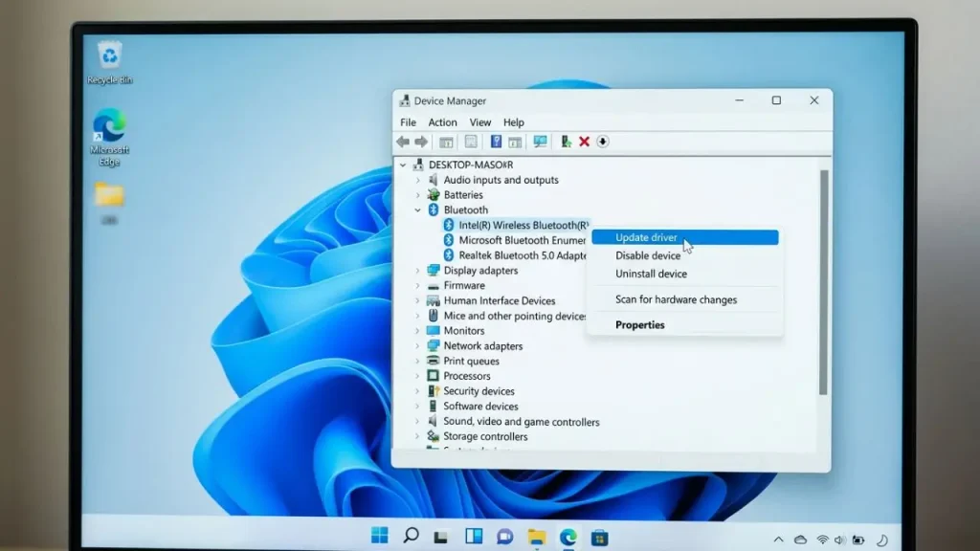The width and height of the screenshot is (980, 551).
Task: Click the Device Manager title bar icon
Action: coord(405,100)
